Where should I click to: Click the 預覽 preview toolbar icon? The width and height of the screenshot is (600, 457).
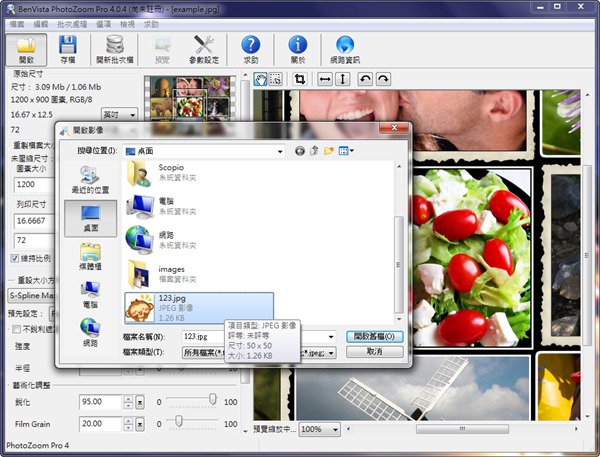(162, 50)
